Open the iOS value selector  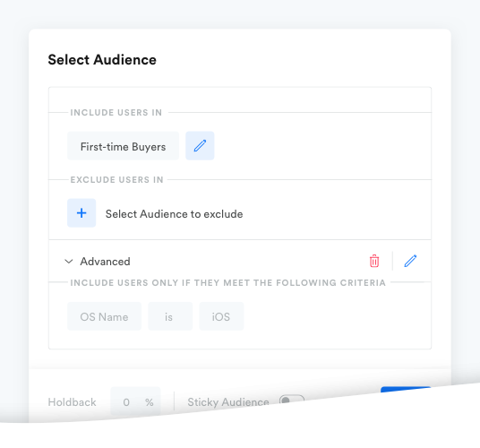221,316
